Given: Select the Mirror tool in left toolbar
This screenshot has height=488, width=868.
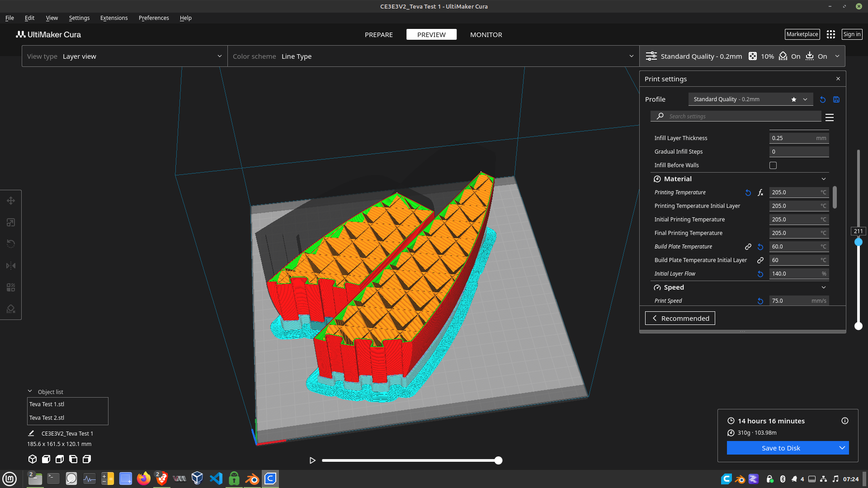Looking at the screenshot, I should point(11,266).
